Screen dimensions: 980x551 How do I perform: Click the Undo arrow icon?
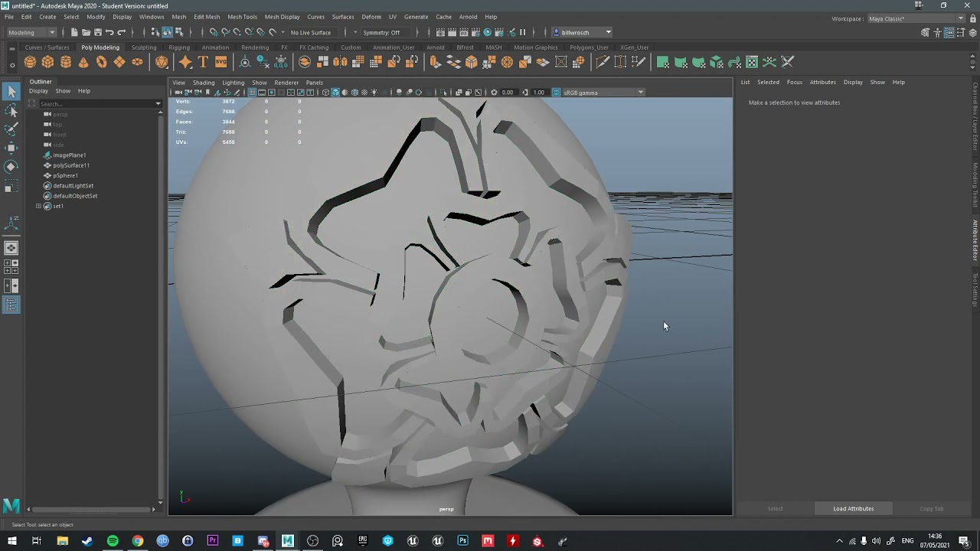[x=109, y=32]
